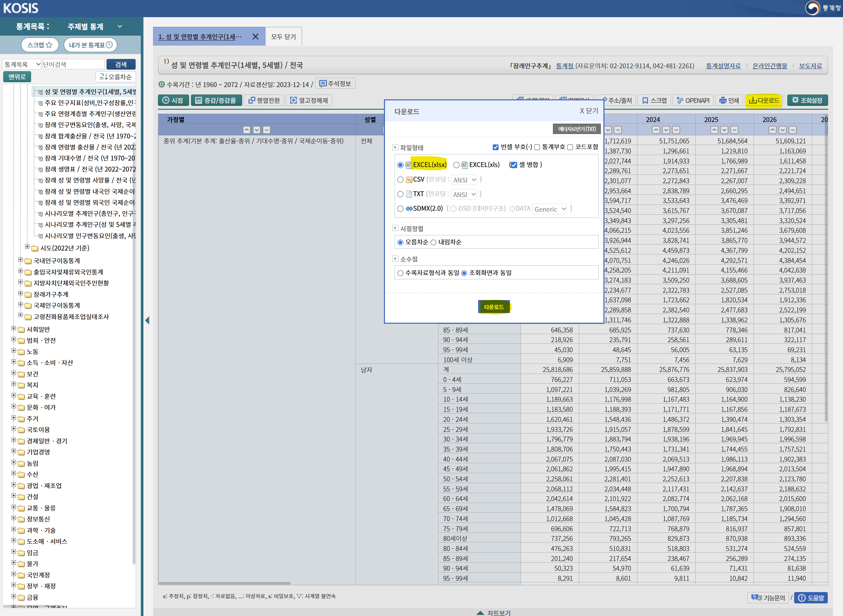Uncheck the 셀 병합 checkbox
The height and width of the screenshot is (616, 843).
click(513, 165)
